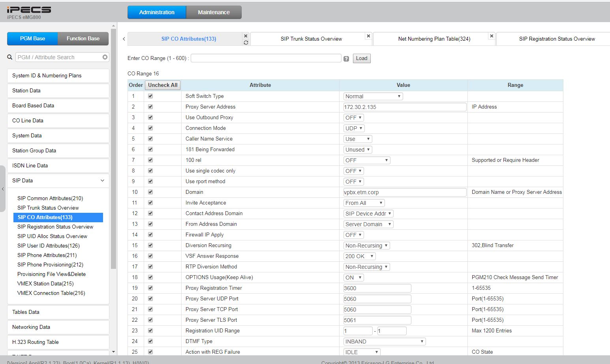Viewport: 610px width, 364px height.
Task: Click the Proxy Registration Timer input field
Action: click(x=377, y=288)
